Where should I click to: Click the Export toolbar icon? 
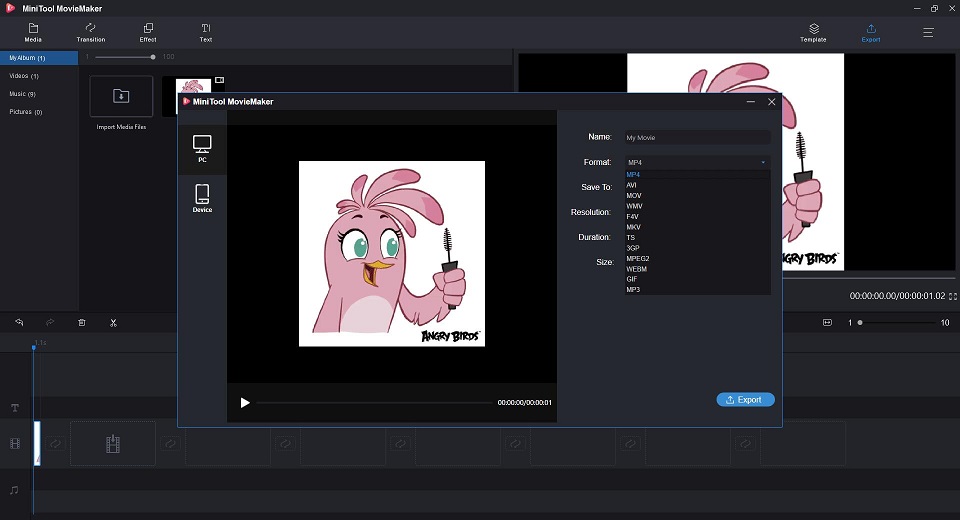871,32
